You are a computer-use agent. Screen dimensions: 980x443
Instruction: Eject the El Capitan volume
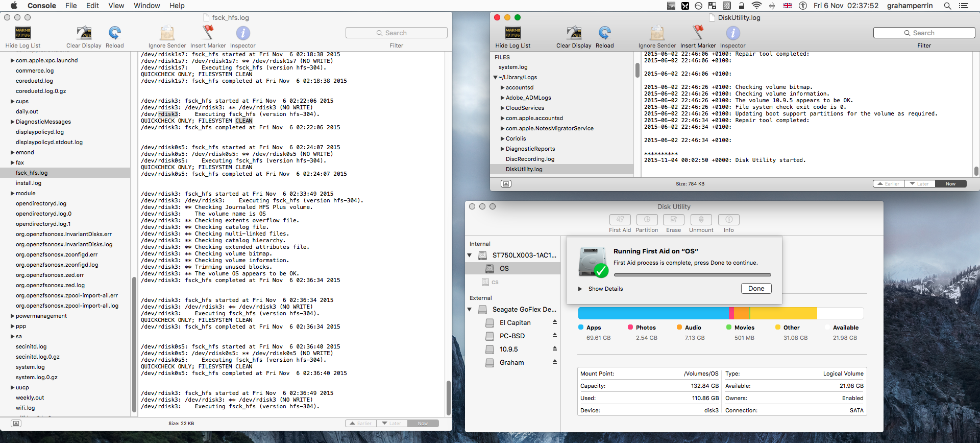point(554,322)
